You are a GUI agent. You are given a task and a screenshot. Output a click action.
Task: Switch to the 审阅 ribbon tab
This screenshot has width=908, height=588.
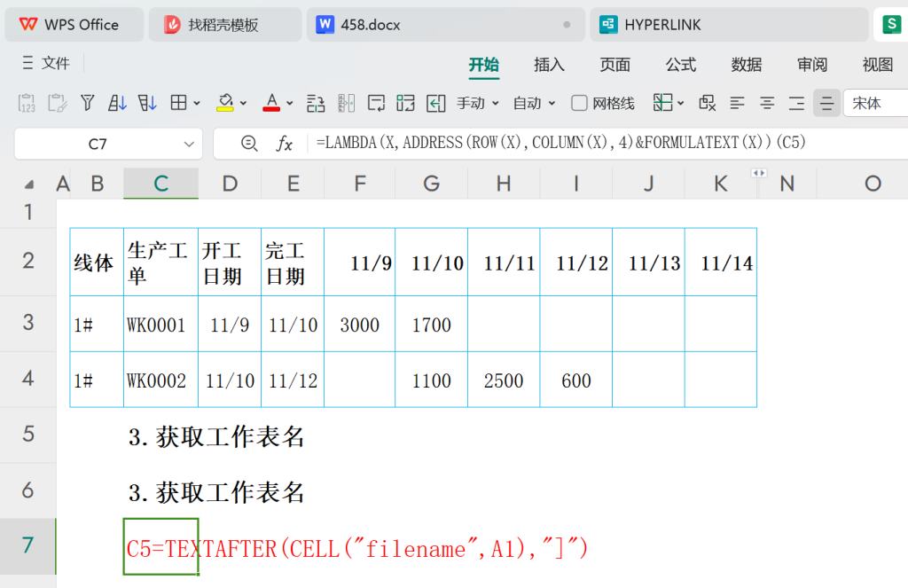pyautogui.click(x=812, y=65)
